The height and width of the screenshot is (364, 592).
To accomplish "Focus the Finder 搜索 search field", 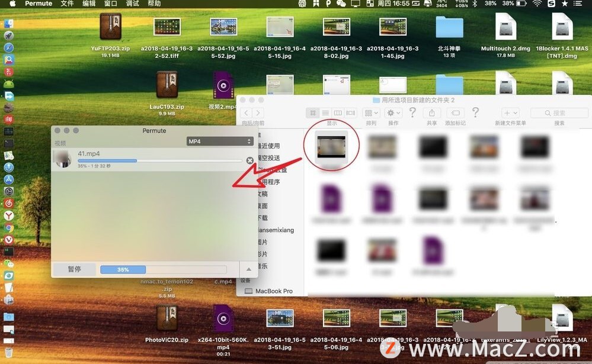I will [x=559, y=113].
